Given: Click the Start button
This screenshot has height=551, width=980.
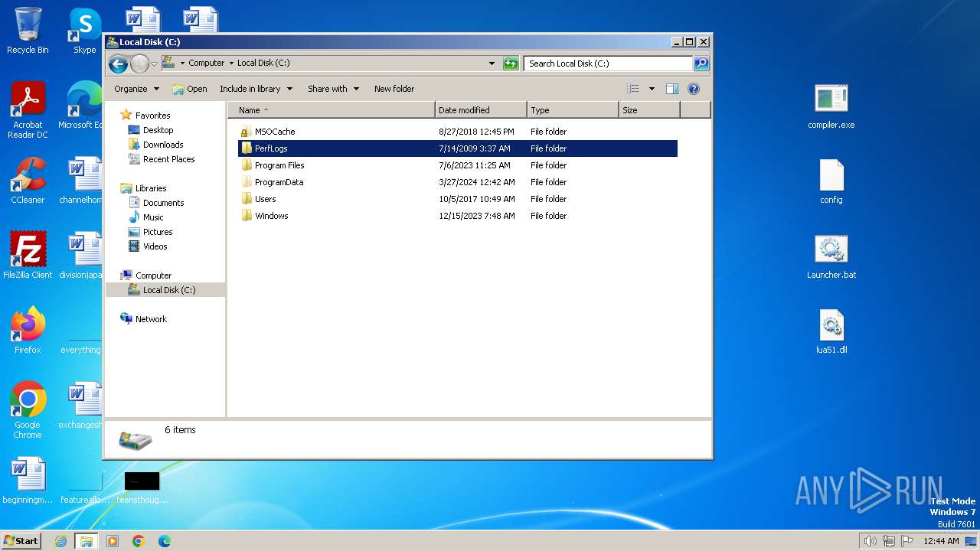Looking at the screenshot, I should click(x=21, y=541).
